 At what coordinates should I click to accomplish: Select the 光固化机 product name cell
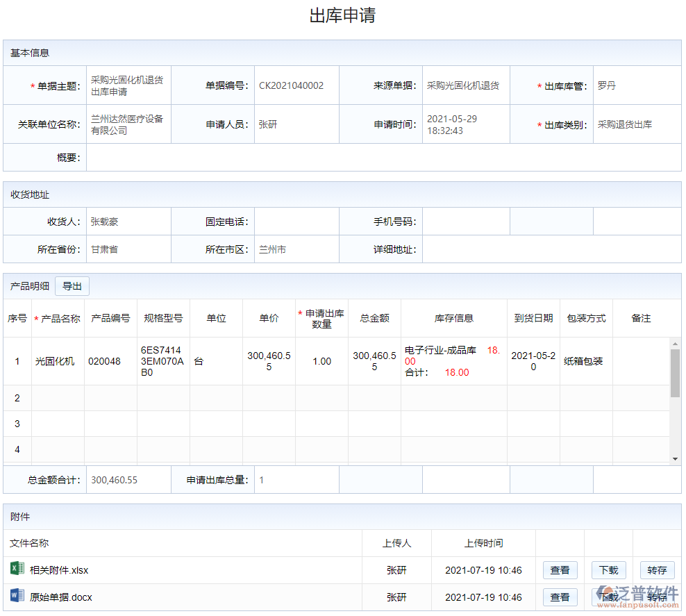[x=55, y=361]
